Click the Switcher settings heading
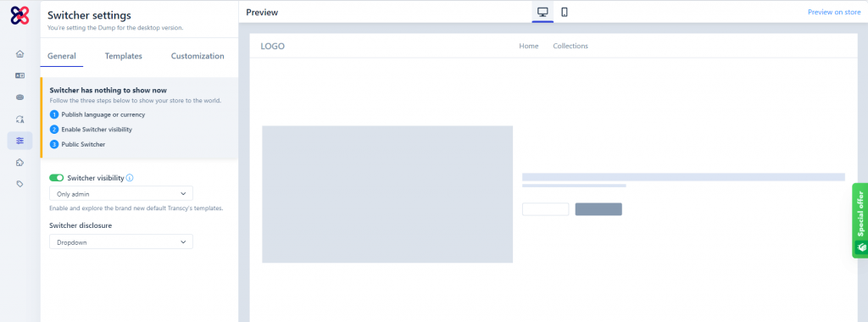Viewport: 868px width, 322px height. click(x=89, y=15)
